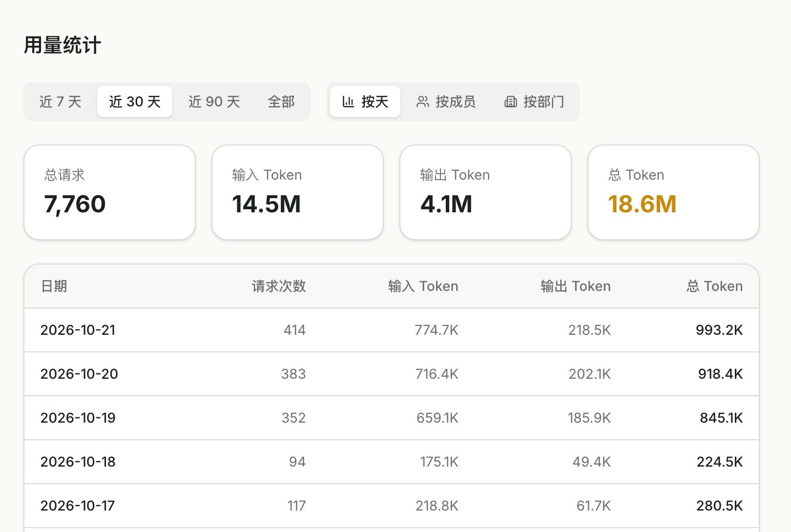Select the 2026-10-21 date cell
The width and height of the screenshot is (791, 532).
pos(78,330)
